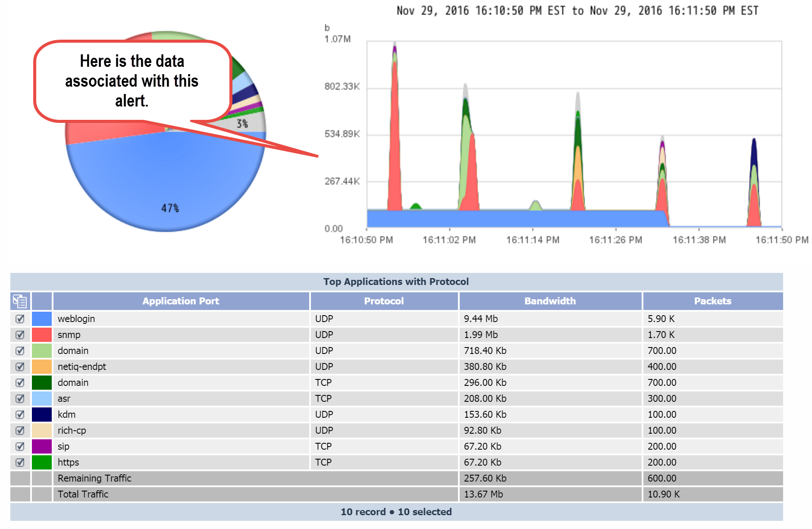Toggle the domain UDP row checkbox
The image size is (812, 529).
(20, 351)
